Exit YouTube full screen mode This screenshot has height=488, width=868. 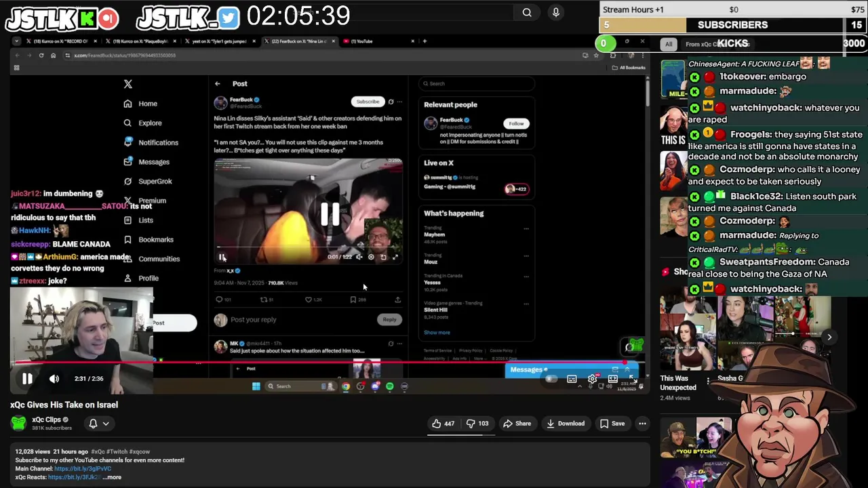pyautogui.click(x=632, y=379)
